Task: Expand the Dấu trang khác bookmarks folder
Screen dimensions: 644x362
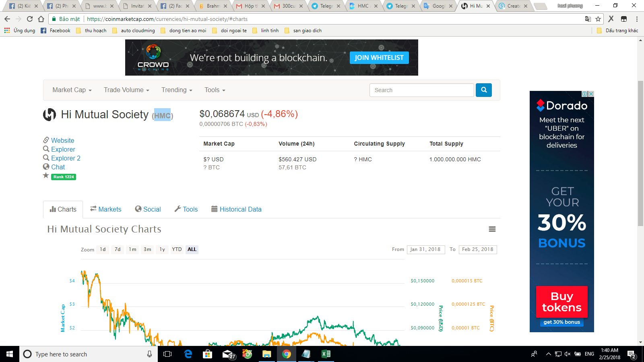Action: point(618,31)
